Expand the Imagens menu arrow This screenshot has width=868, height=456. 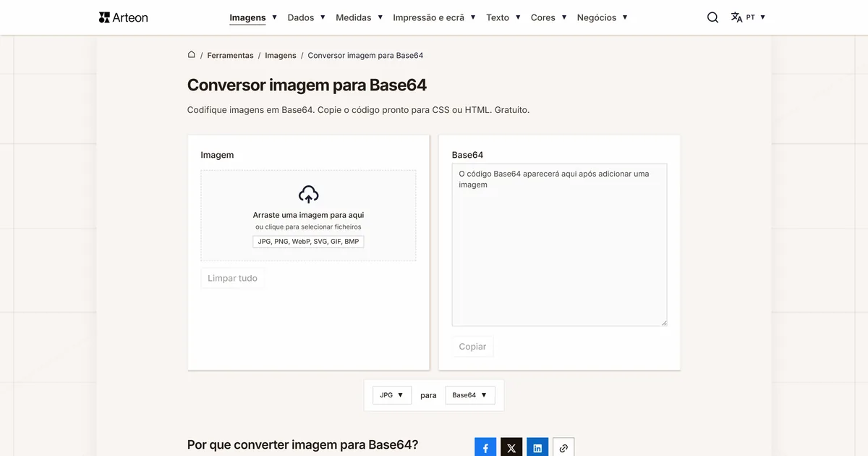coord(274,17)
